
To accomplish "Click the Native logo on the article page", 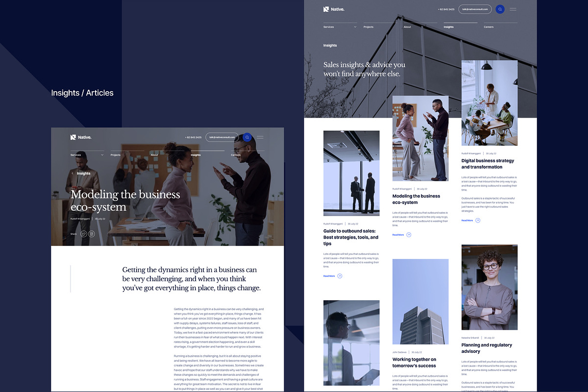I will point(80,137).
